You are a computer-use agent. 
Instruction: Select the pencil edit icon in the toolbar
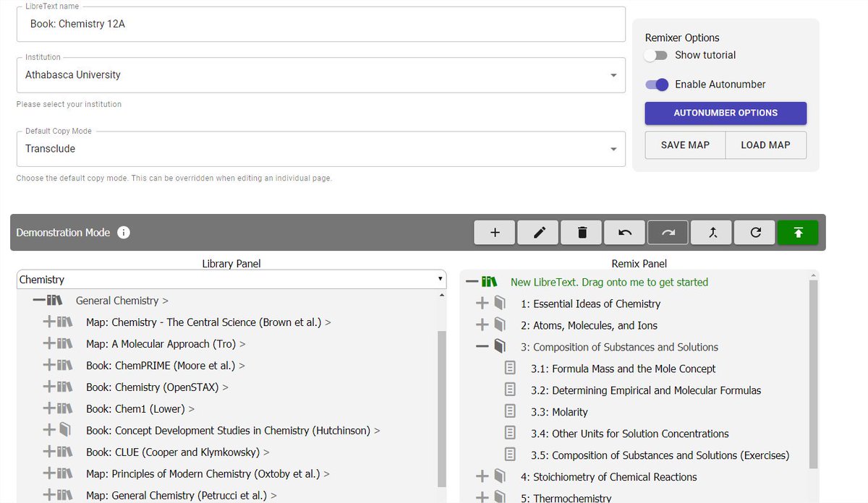[537, 232]
